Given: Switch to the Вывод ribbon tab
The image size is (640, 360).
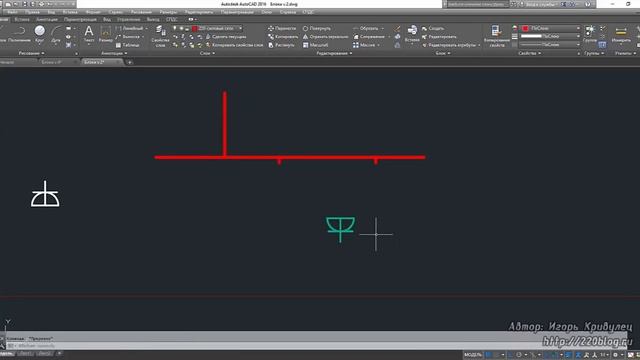Looking at the screenshot, I should [153, 19].
